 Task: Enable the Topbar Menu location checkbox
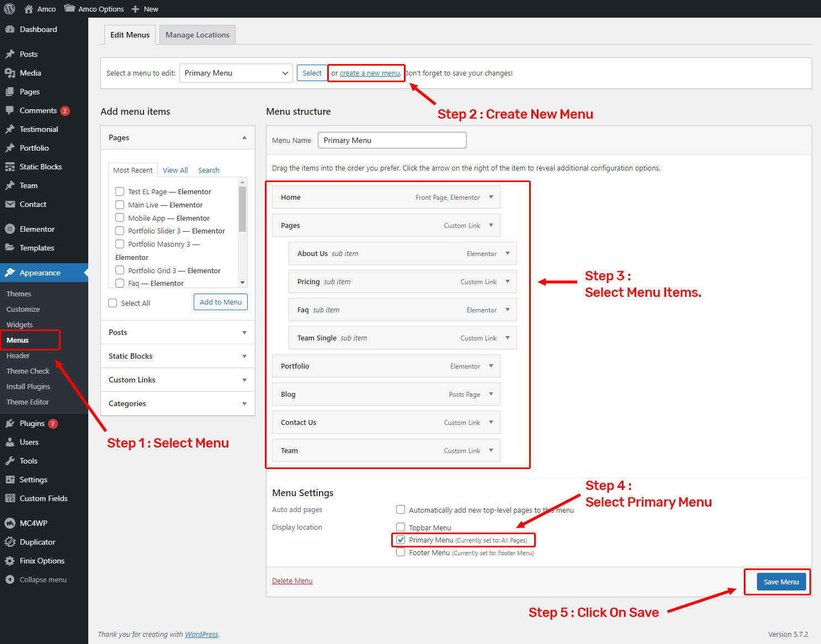point(401,527)
